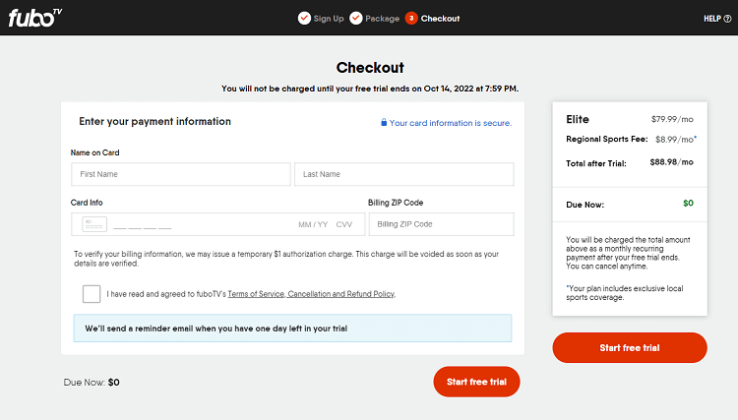Click the secure padlock icon
The width and height of the screenshot is (738, 420).
coord(384,122)
